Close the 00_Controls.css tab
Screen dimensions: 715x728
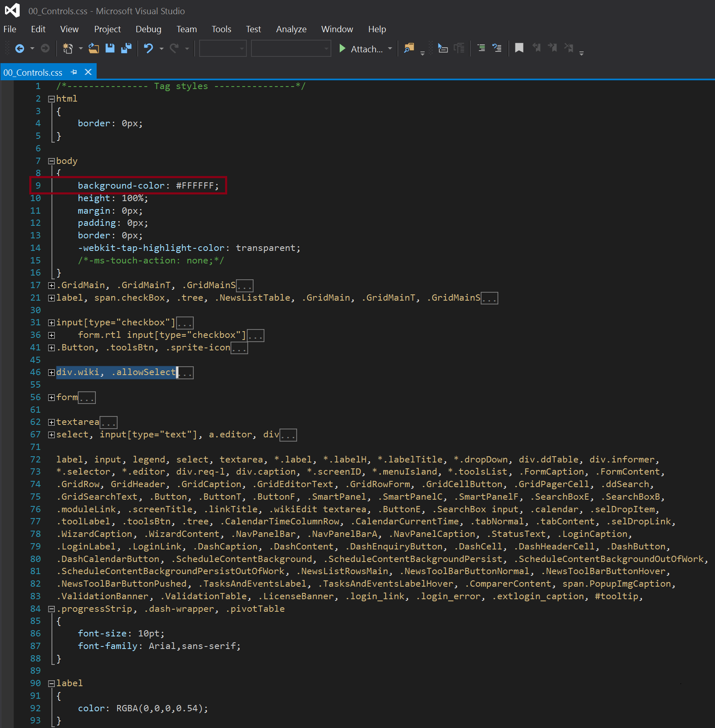88,72
